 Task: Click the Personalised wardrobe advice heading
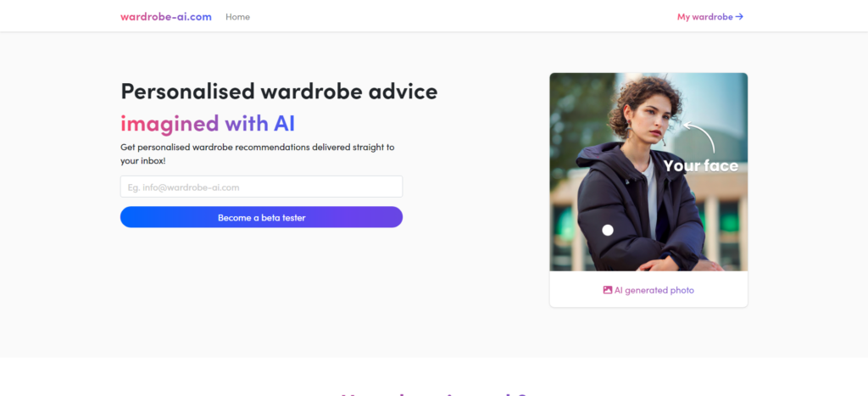pyautogui.click(x=279, y=92)
